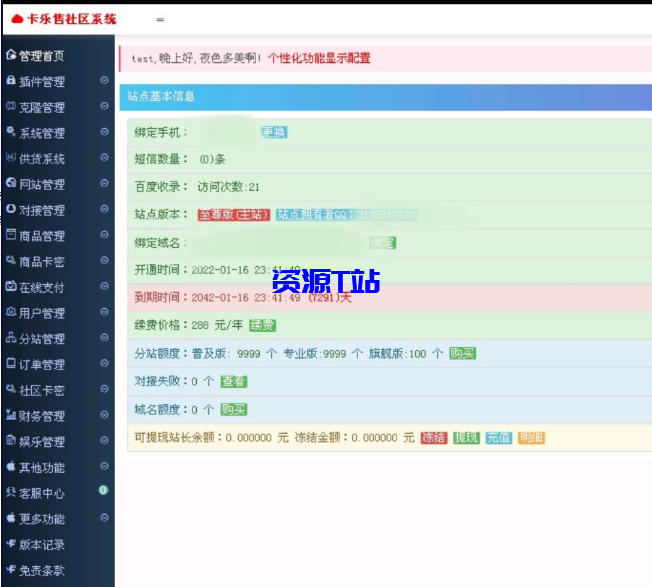Click 购买 button in 域名额度 row
The width and height of the screenshot is (652, 587).
234,409
